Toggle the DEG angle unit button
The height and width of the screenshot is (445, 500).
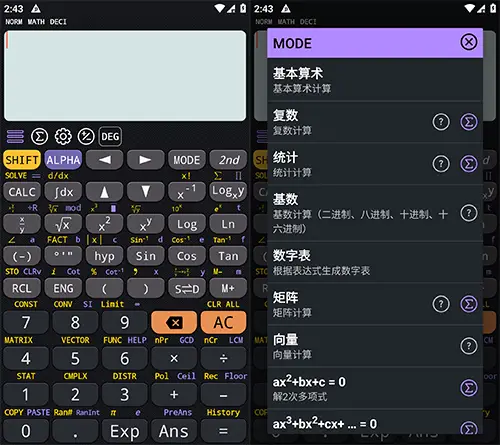point(110,136)
